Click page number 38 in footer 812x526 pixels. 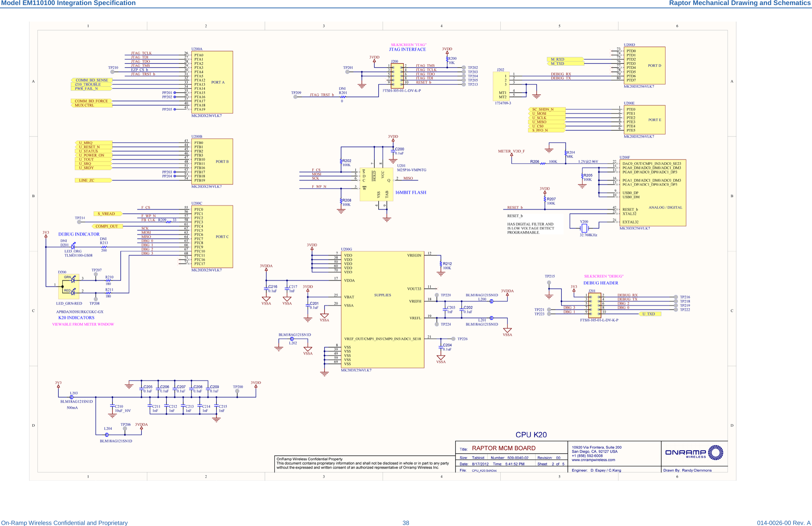tap(406, 523)
